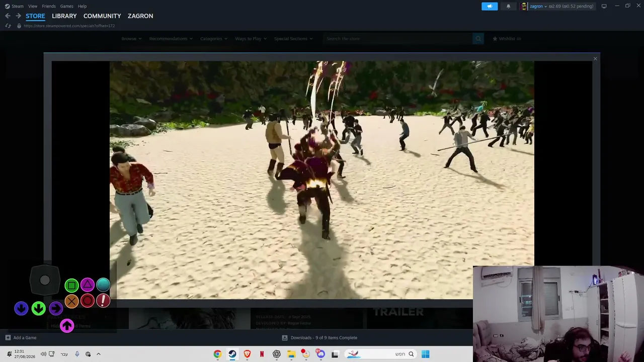
Task: Open the Friends menu
Action: coord(49,6)
